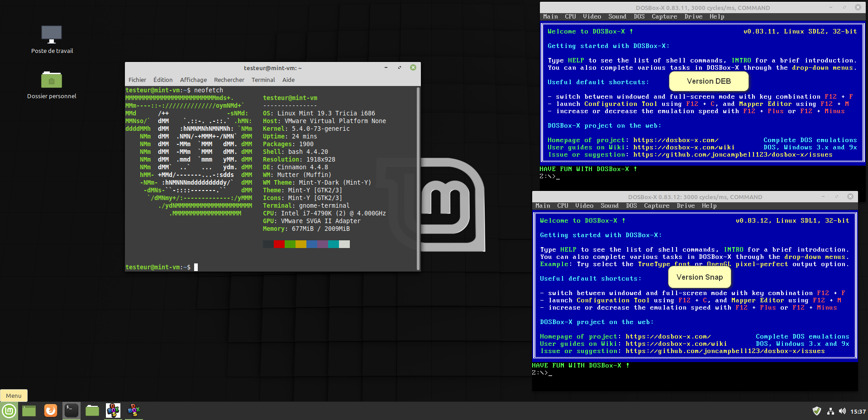Image resolution: width=868 pixels, height=420 pixels.
Task: Launch Firefox from the panel
Action: (51, 410)
